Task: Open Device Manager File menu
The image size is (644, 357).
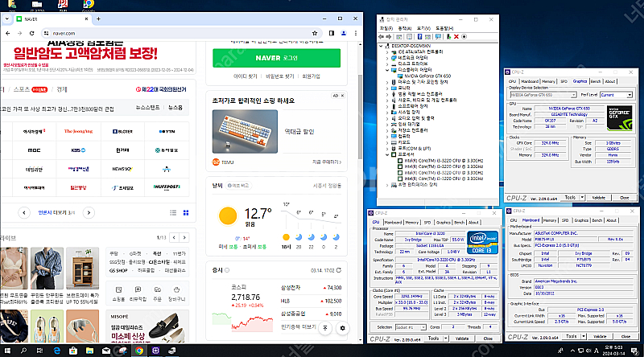Action: point(386,28)
